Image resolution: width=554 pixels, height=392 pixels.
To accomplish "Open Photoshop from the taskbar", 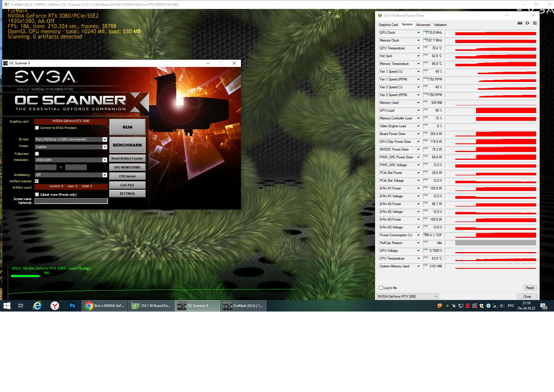I will click(x=72, y=306).
